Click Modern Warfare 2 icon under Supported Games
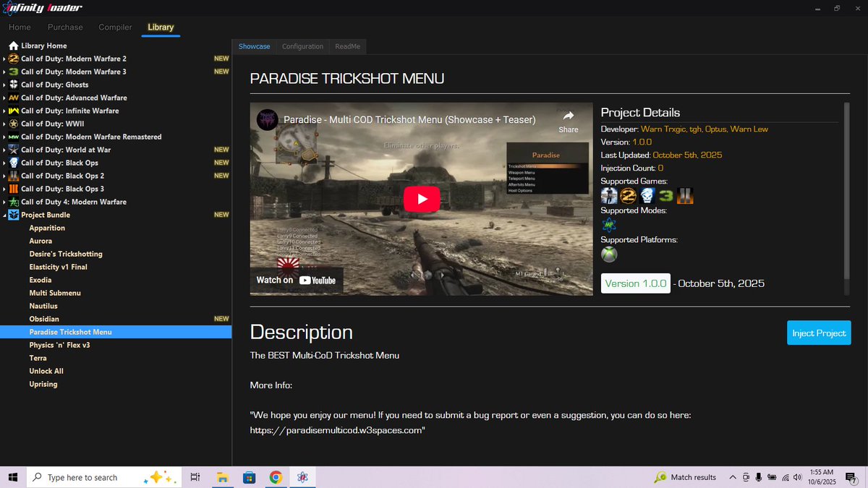Image resolution: width=868 pixels, height=488 pixels. point(629,195)
